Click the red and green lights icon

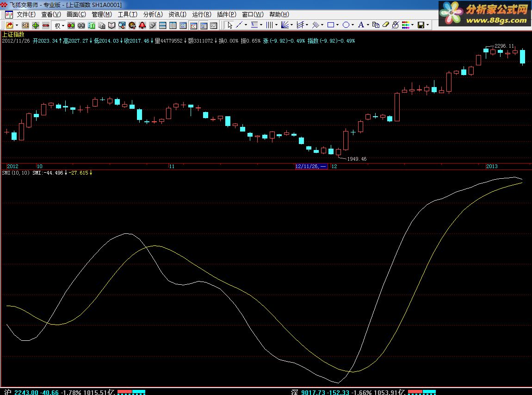71,25
